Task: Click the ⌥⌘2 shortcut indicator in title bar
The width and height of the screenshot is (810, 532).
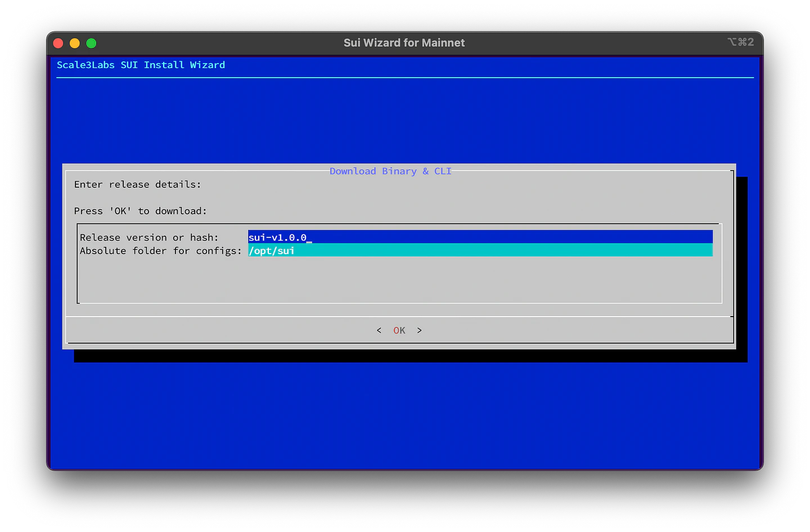Action: pyautogui.click(x=740, y=42)
